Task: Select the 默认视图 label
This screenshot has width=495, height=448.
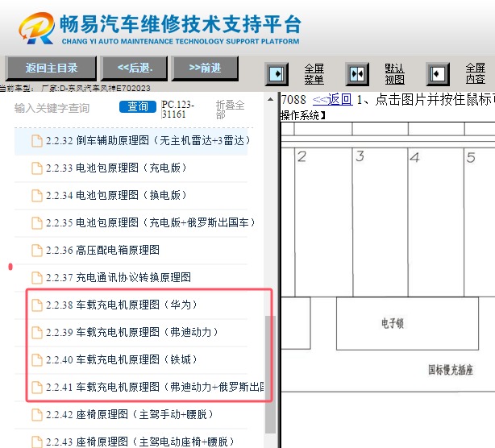Action: click(394, 74)
